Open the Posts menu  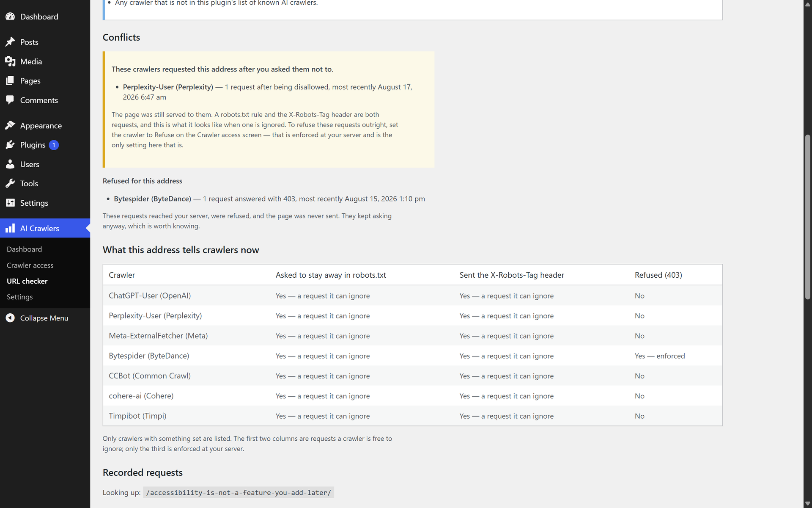click(29, 42)
